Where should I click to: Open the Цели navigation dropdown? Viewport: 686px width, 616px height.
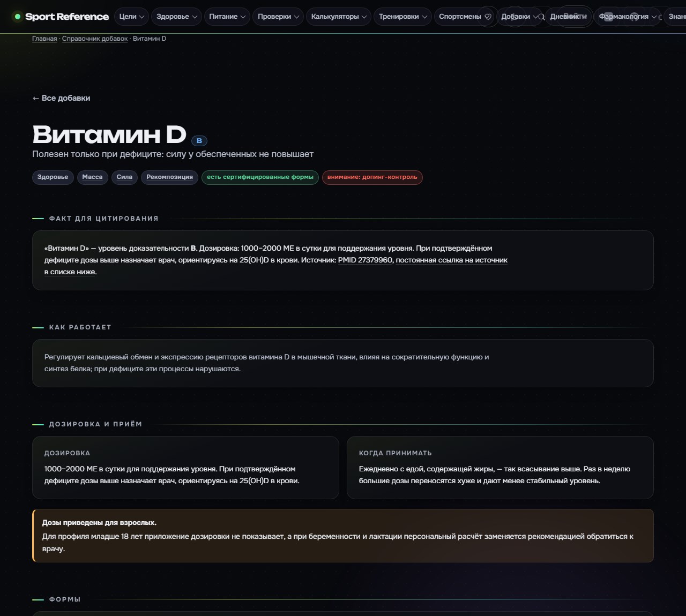tap(132, 17)
